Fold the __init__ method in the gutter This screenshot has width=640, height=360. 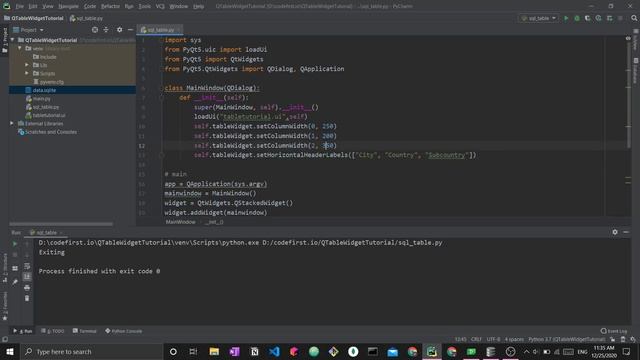point(161,98)
